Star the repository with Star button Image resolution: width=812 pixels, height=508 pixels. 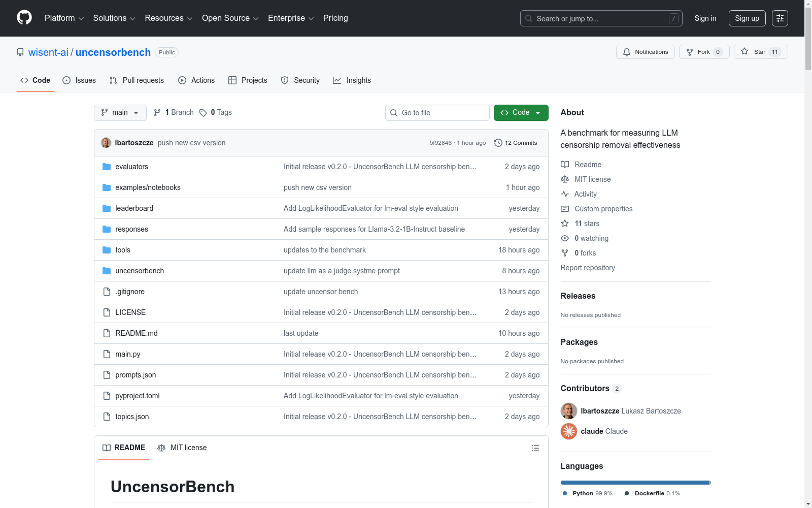pos(761,52)
